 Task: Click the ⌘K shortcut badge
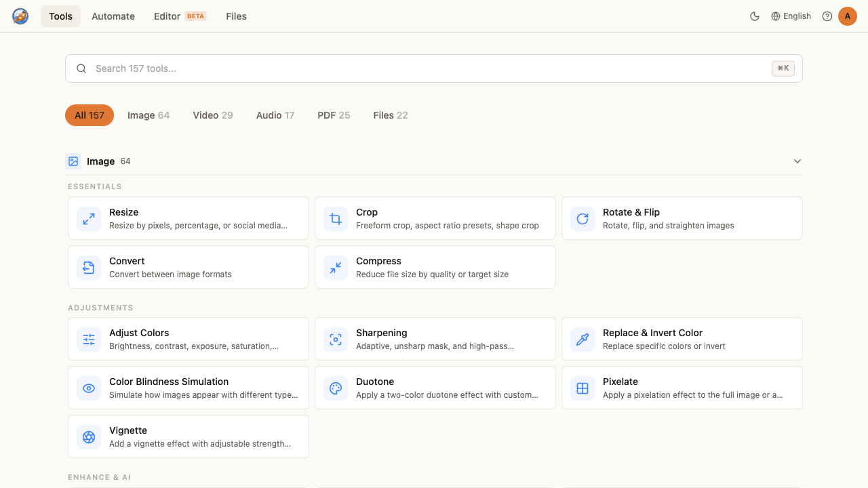(x=783, y=68)
